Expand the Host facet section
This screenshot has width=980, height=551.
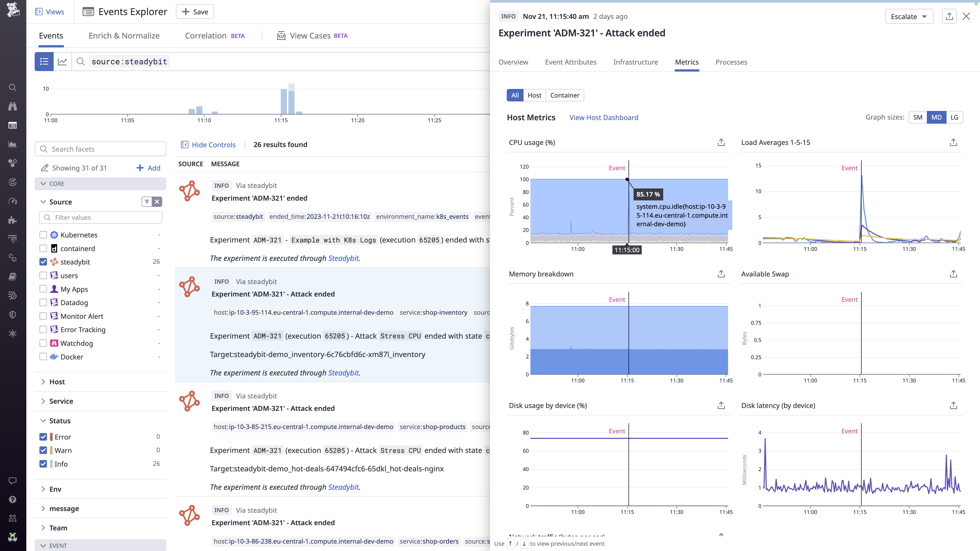coord(43,382)
